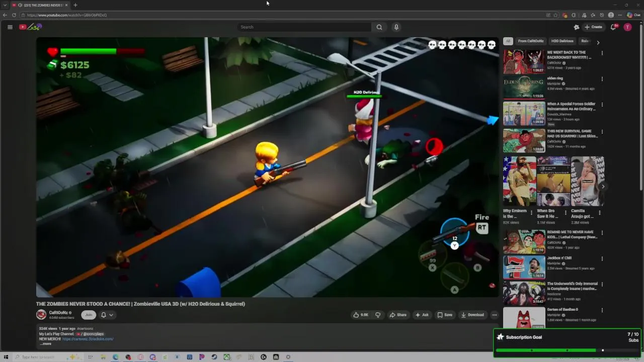644x362 pixels.
Task: Open options for the Camilla Araujo short
Action: 599,213
